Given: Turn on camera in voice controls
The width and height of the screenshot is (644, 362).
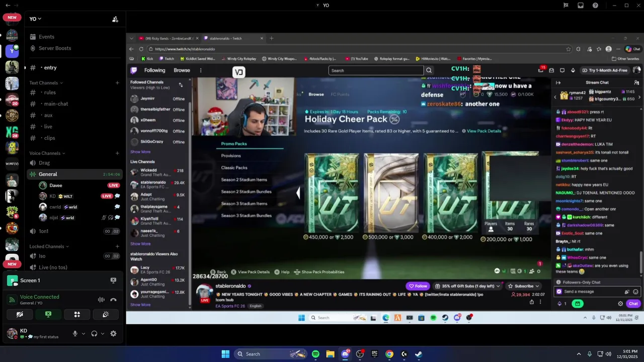Looking at the screenshot, I should [20, 315].
